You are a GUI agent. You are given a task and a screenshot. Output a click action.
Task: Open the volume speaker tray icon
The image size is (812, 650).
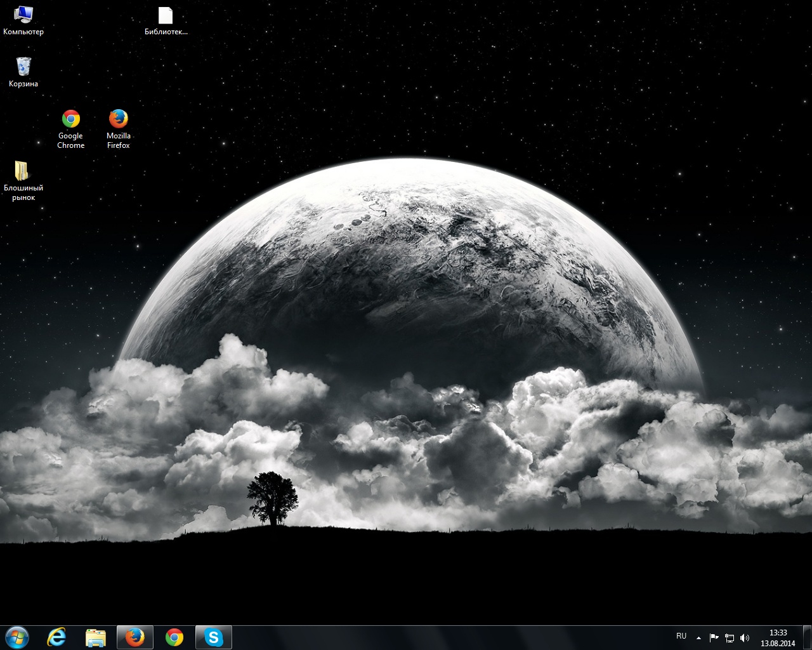pyautogui.click(x=745, y=638)
